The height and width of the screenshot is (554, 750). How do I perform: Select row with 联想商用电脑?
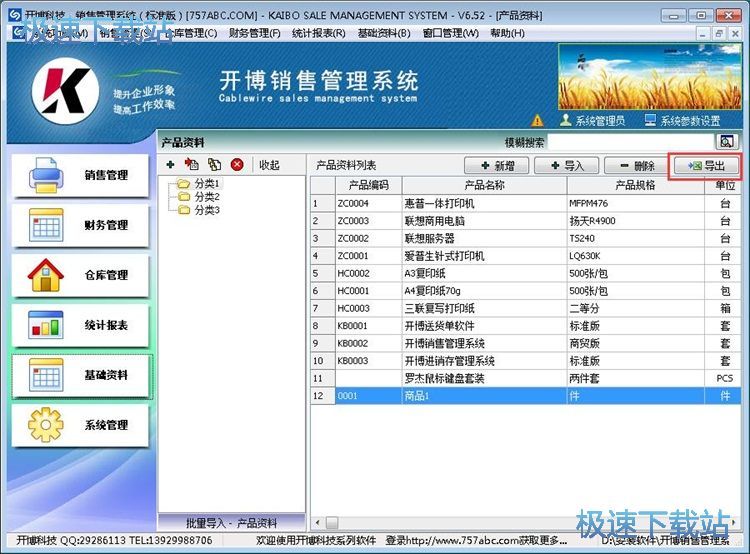coord(526,221)
